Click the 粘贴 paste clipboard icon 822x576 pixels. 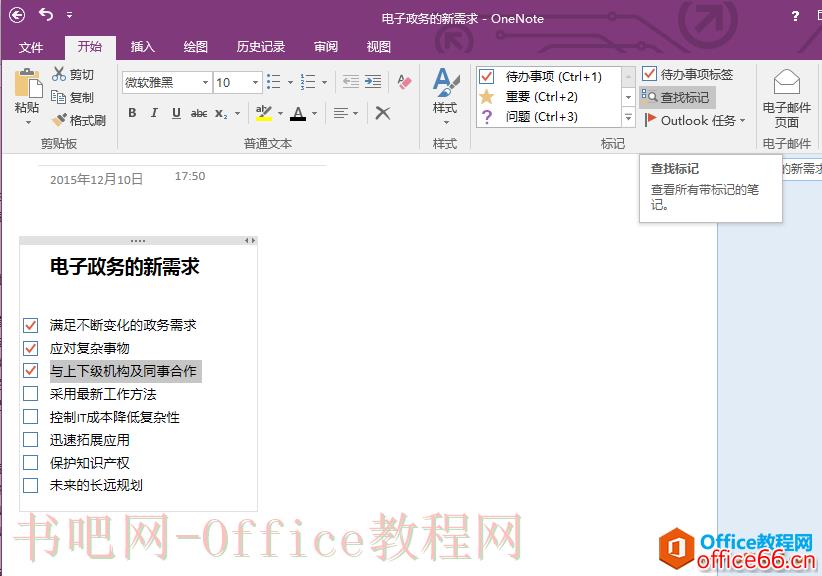click(27, 84)
